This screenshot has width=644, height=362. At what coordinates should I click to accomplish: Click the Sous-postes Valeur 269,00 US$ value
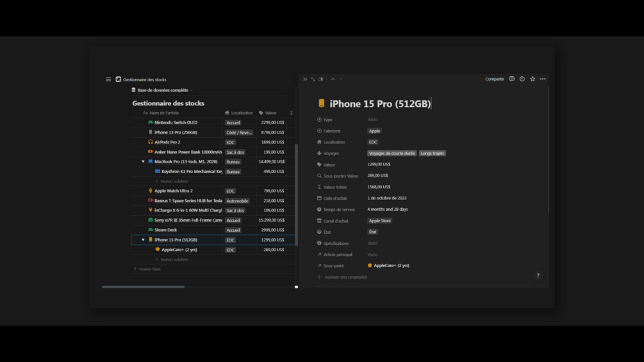point(377,176)
